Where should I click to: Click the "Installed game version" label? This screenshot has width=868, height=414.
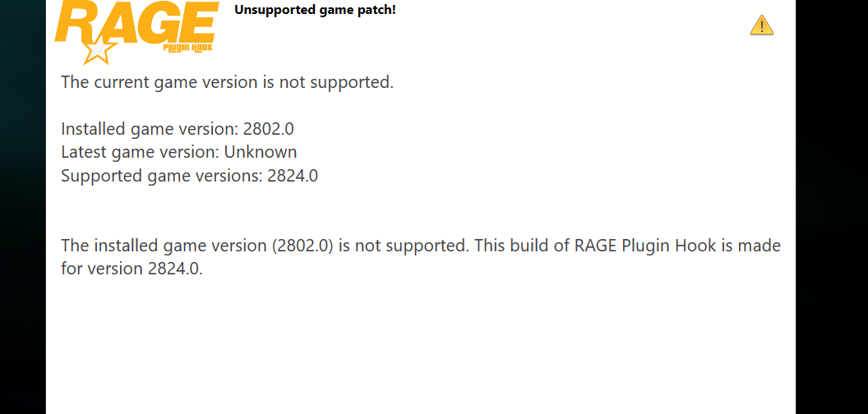[x=150, y=129]
